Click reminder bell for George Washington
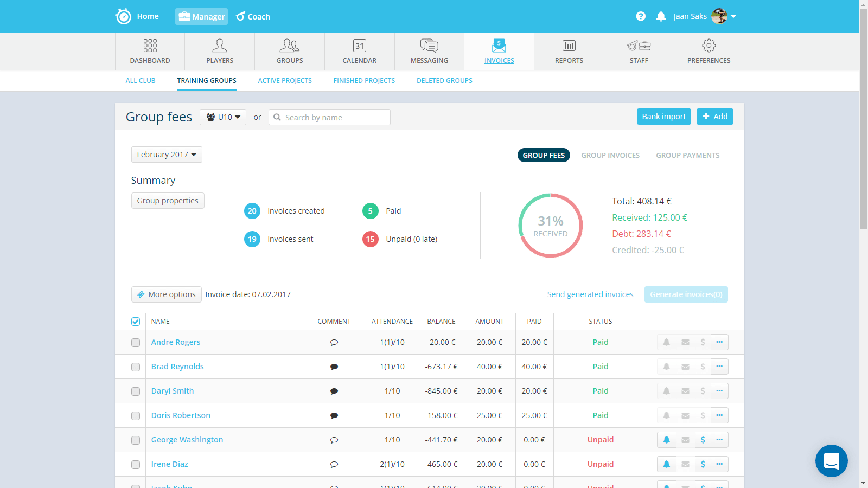This screenshot has height=488, width=868. click(x=666, y=440)
